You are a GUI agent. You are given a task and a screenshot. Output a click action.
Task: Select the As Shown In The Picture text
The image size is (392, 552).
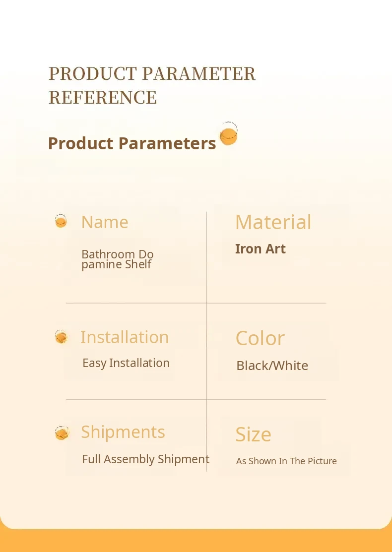click(x=286, y=461)
